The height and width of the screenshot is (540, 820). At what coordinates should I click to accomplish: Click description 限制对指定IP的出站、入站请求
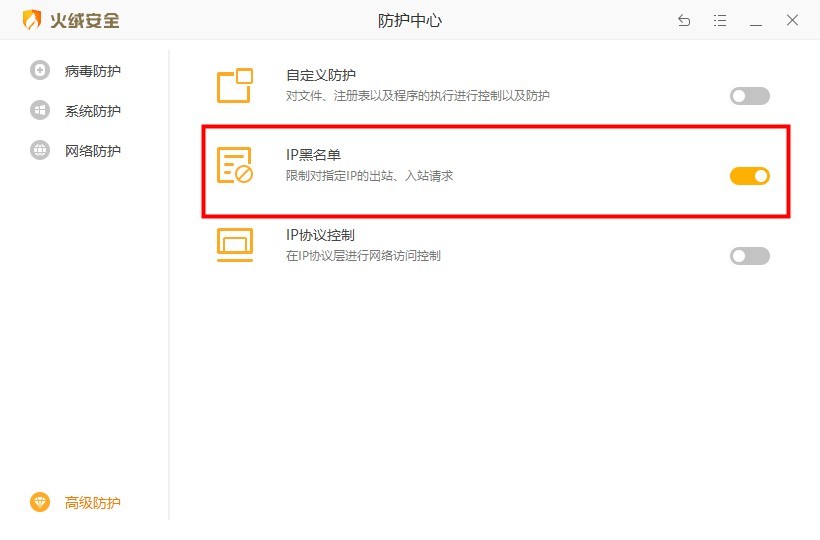point(369,176)
